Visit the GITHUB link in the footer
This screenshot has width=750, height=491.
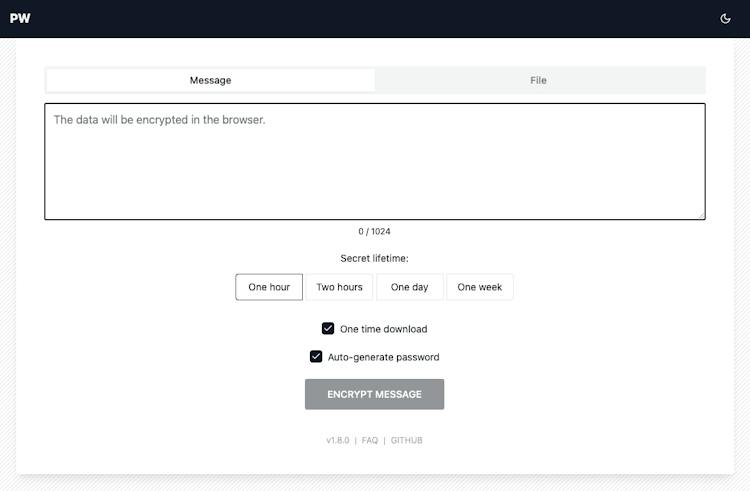(x=407, y=440)
